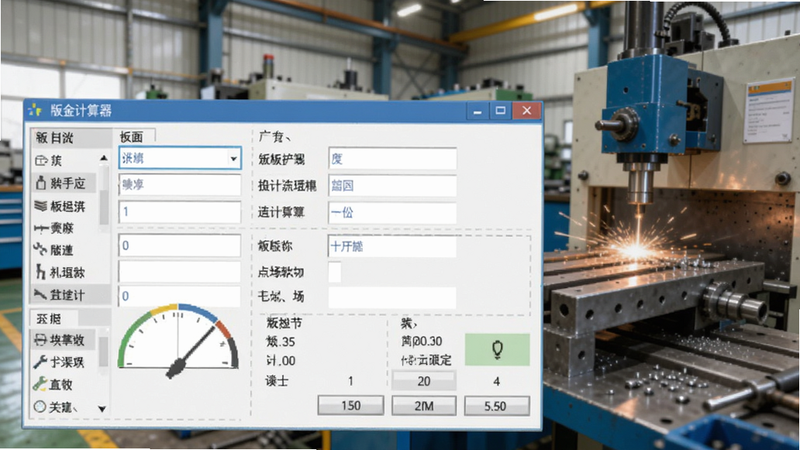Select the bending press icon sidebar item
This screenshot has height=450, width=800.
click(x=40, y=272)
